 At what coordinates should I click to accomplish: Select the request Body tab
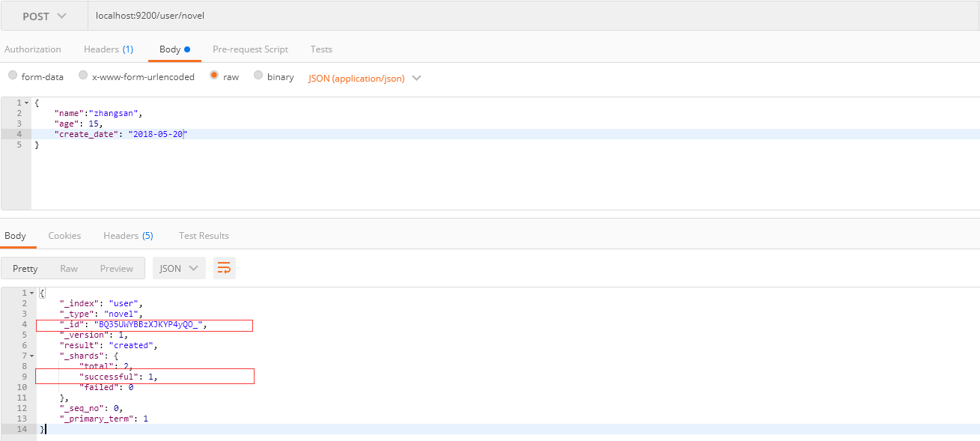(x=174, y=49)
